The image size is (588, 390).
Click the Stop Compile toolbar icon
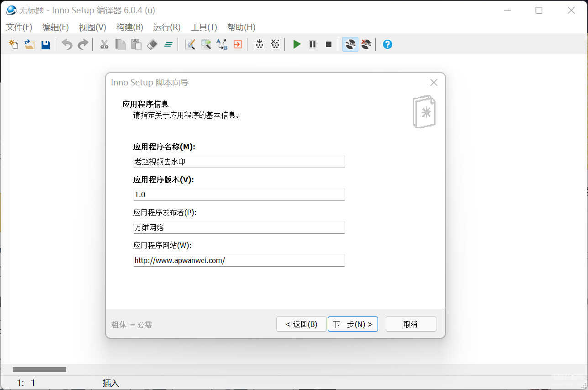click(275, 44)
